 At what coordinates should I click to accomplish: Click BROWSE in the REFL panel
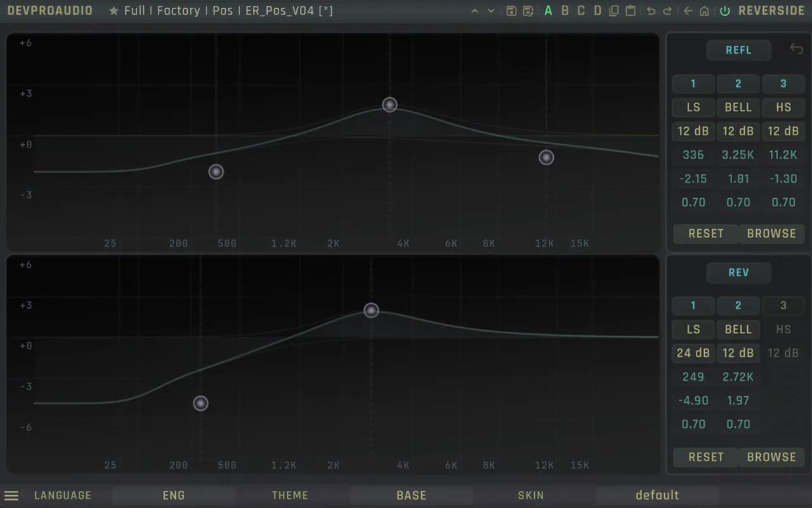point(771,234)
